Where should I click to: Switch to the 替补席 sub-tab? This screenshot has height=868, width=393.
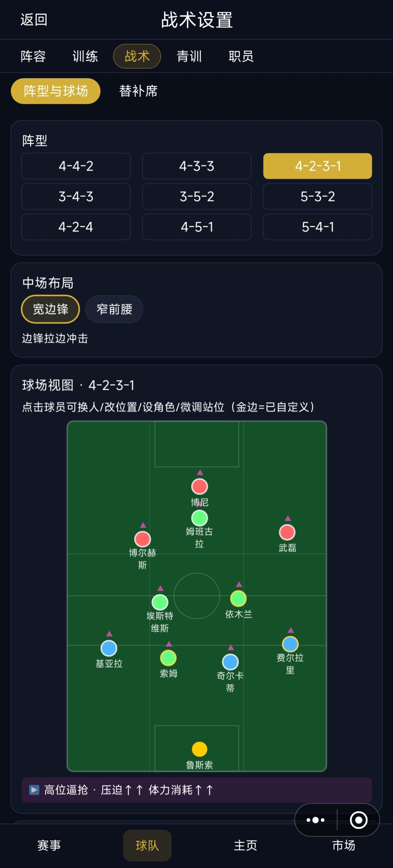point(138,91)
